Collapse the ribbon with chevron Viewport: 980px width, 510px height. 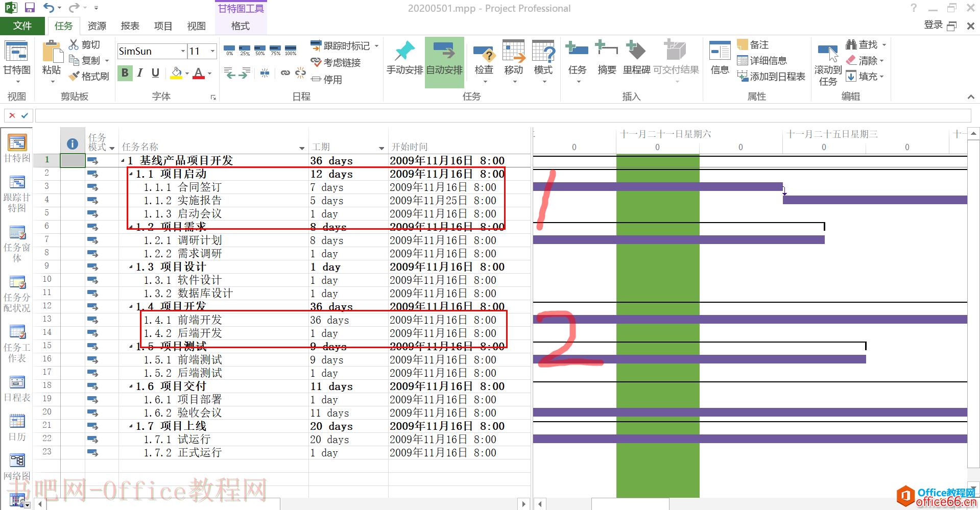pyautogui.click(x=970, y=96)
